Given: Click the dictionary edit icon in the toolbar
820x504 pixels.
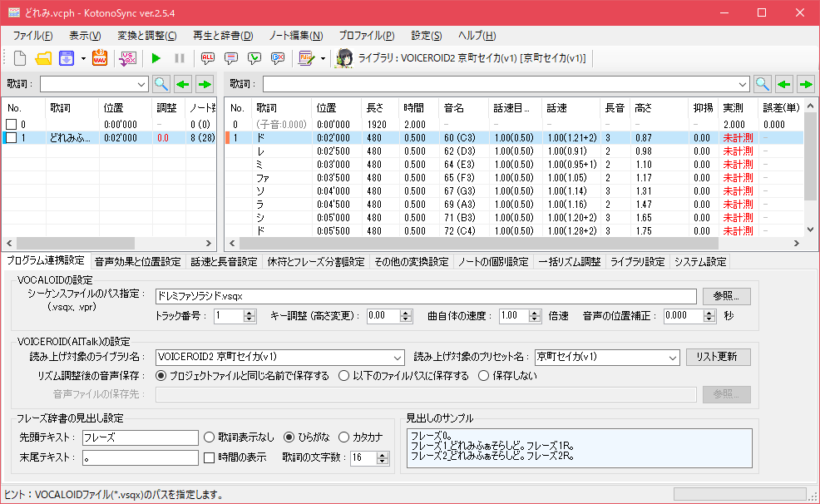Looking at the screenshot, I should pyautogui.click(x=307, y=58).
